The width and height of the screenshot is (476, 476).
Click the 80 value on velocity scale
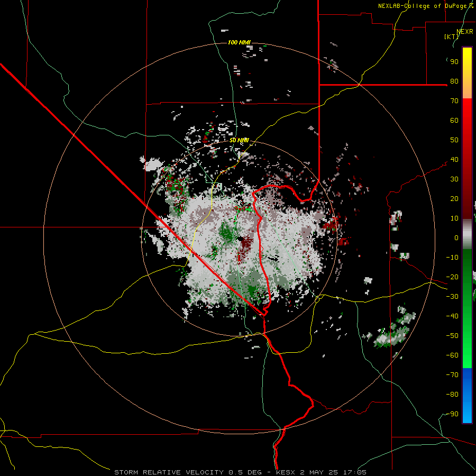click(454, 81)
